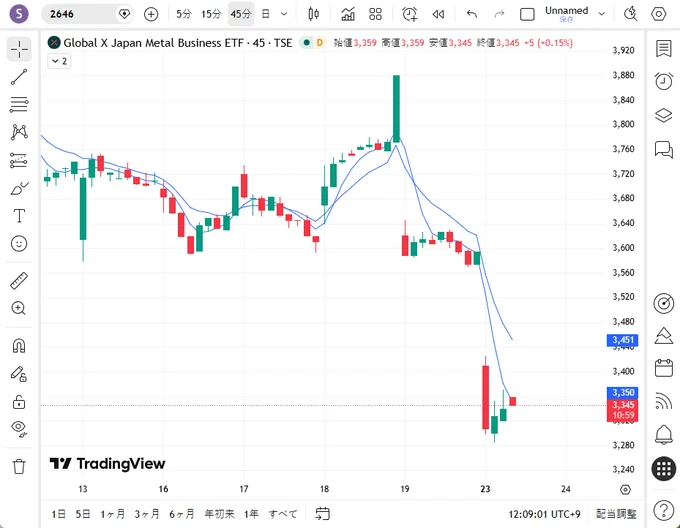Select the 45分 timeframe
680x528 pixels.
click(x=241, y=14)
